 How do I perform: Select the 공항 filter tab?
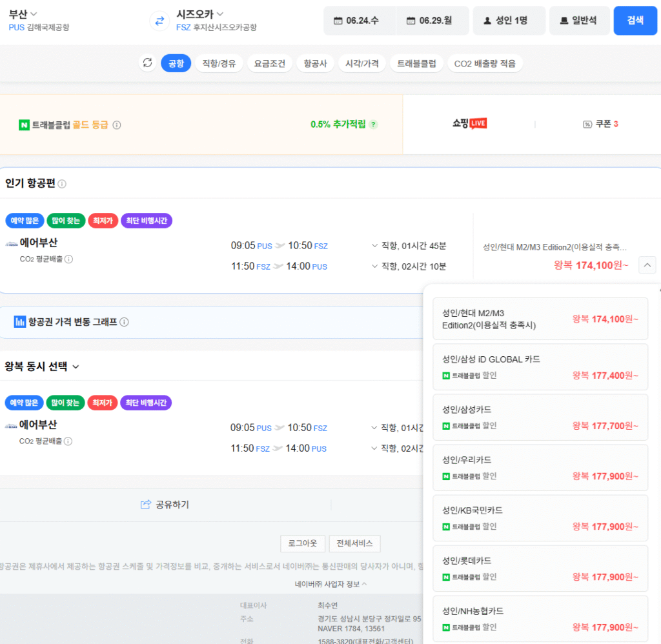coord(176,63)
